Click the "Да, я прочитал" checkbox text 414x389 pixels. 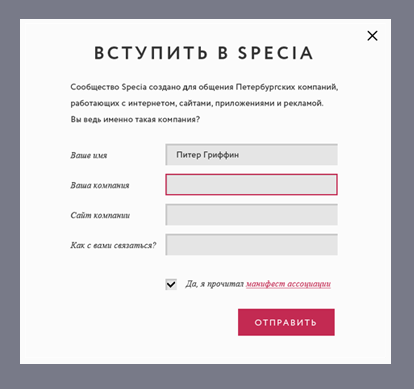pyautogui.click(x=215, y=284)
